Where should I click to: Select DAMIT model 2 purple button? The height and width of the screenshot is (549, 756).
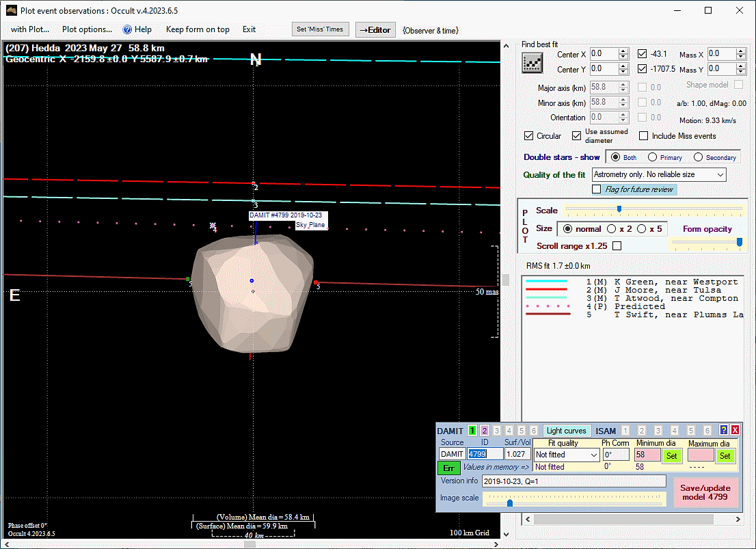click(x=485, y=431)
